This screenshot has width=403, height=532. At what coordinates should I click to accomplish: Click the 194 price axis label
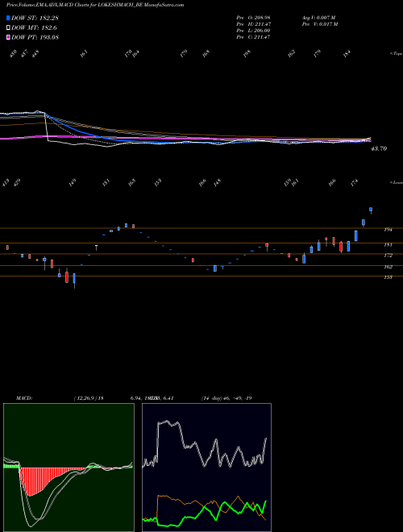tap(388, 230)
